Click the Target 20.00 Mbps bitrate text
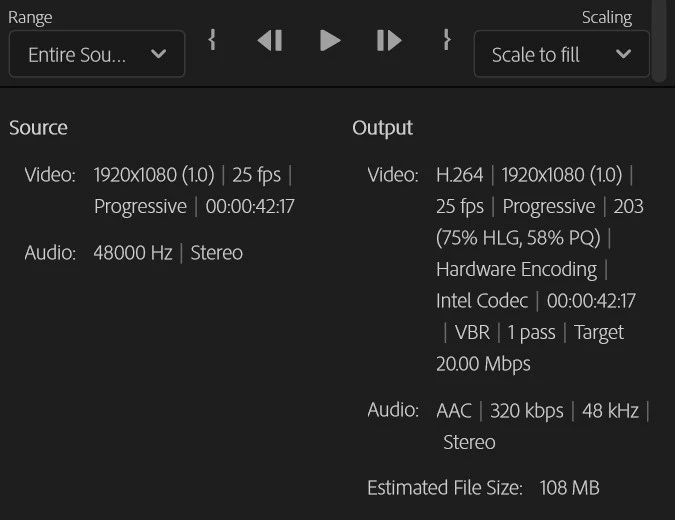The height and width of the screenshot is (520, 675). pyautogui.click(x=530, y=348)
